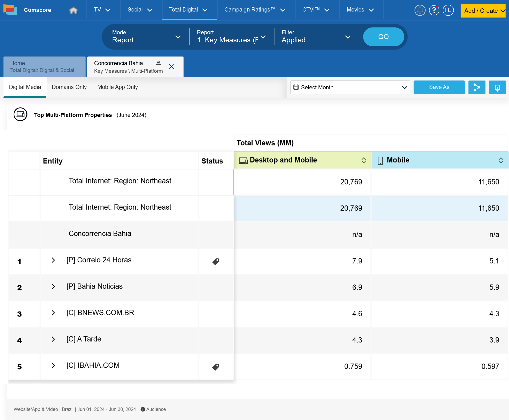509x420 pixels.
Task: Open the Filter Applied dropdown
Action: click(316, 37)
